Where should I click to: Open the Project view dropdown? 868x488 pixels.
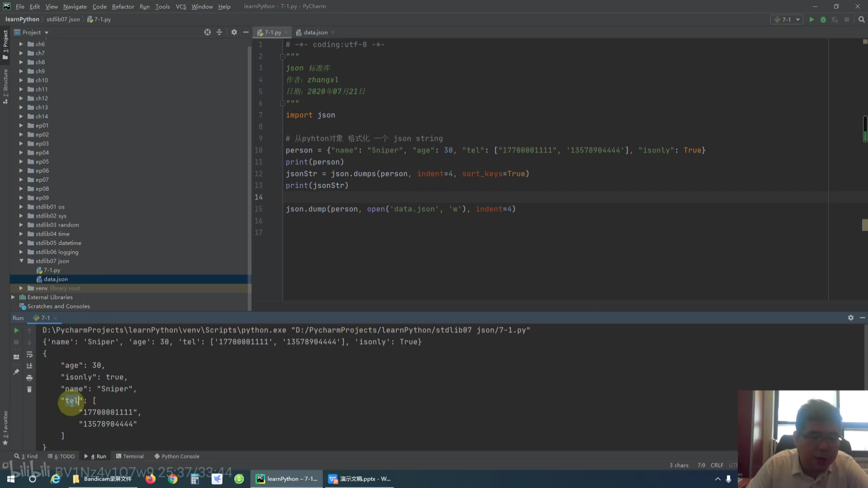(x=35, y=32)
